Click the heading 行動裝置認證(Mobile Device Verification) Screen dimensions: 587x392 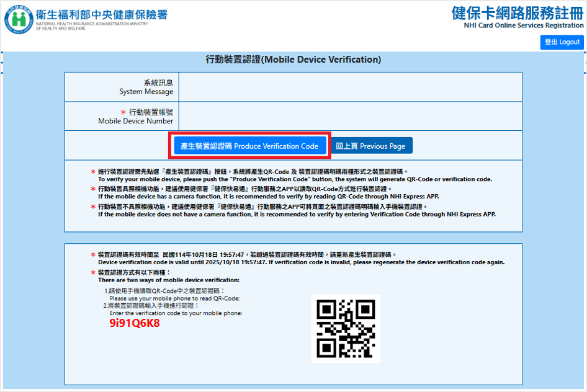point(293,60)
